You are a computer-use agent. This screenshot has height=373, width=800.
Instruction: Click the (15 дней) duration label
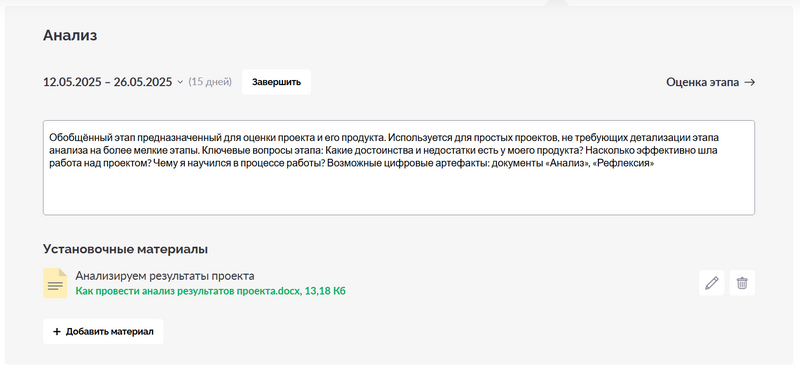click(x=210, y=82)
